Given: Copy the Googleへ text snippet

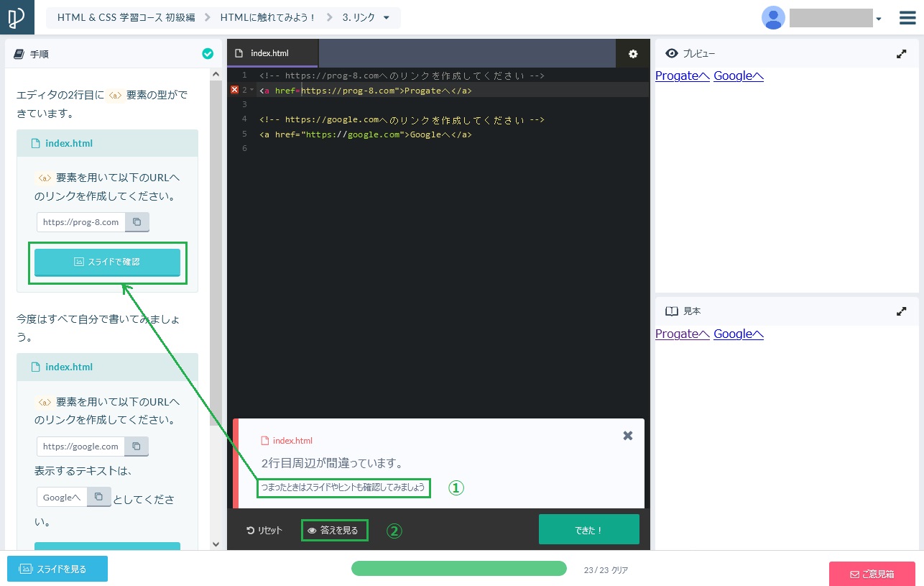Looking at the screenshot, I should [x=98, y=497].
